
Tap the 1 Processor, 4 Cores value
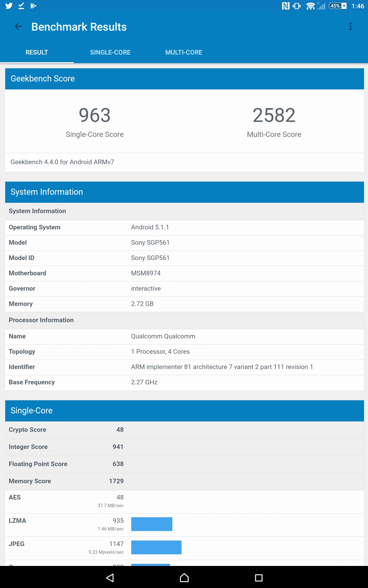(160, 352)
